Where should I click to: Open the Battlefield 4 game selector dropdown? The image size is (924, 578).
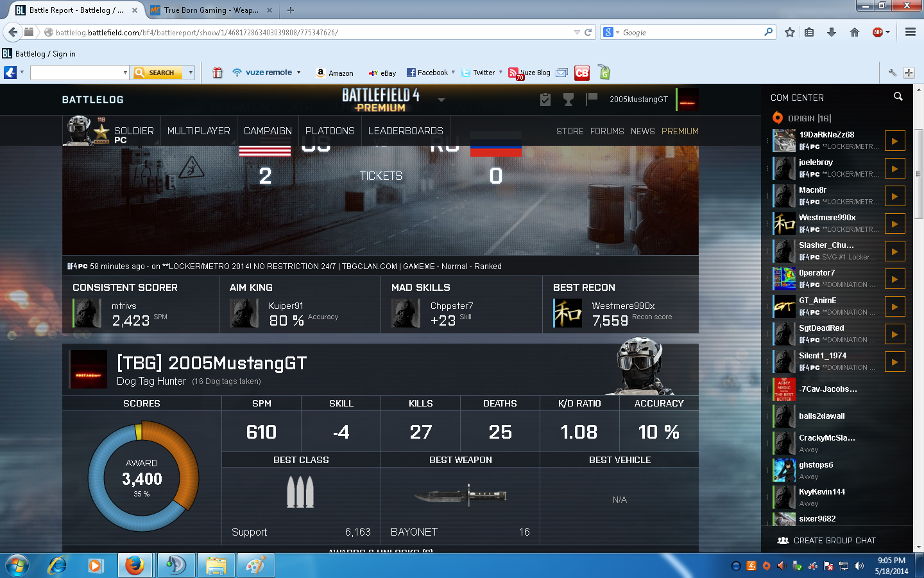441,100
